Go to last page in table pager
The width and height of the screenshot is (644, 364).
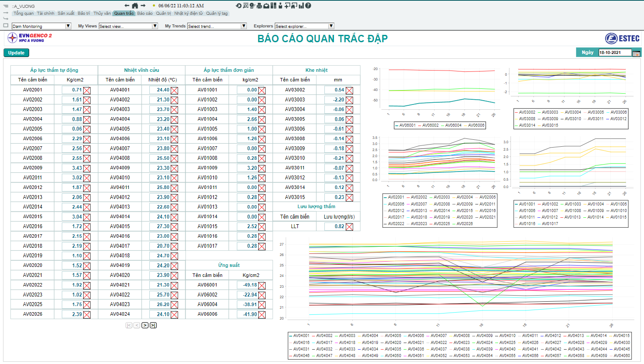153,325
